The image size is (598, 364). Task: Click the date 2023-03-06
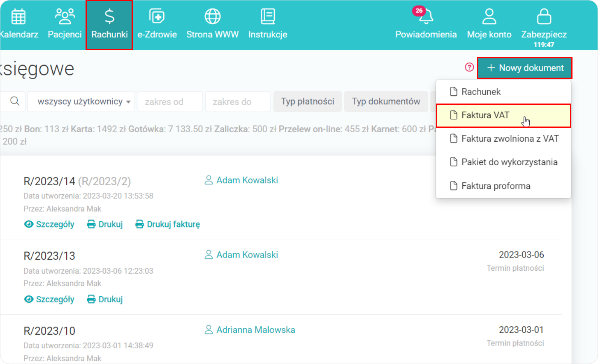pos(521,255)
